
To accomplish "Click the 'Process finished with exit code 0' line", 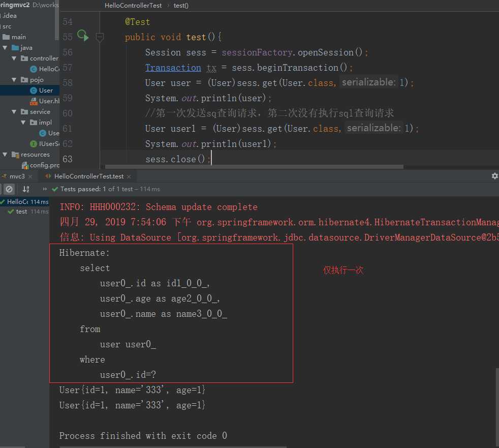I will point(143,436).
